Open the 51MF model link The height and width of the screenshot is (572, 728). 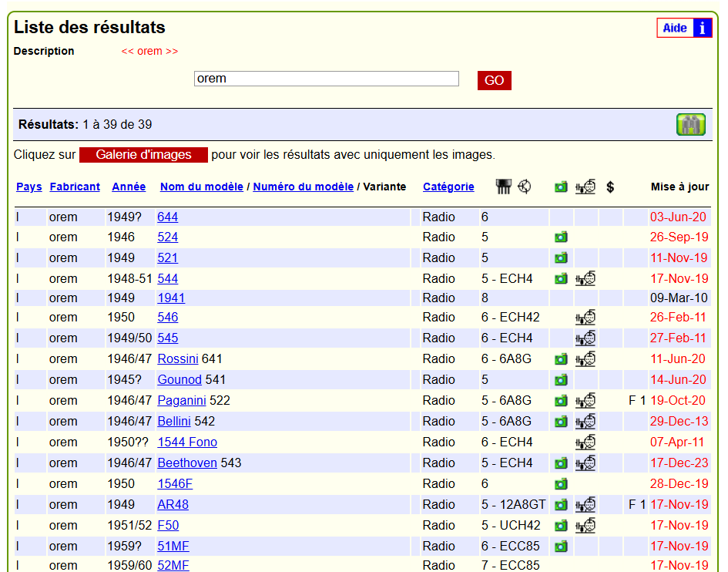(173, 547)
